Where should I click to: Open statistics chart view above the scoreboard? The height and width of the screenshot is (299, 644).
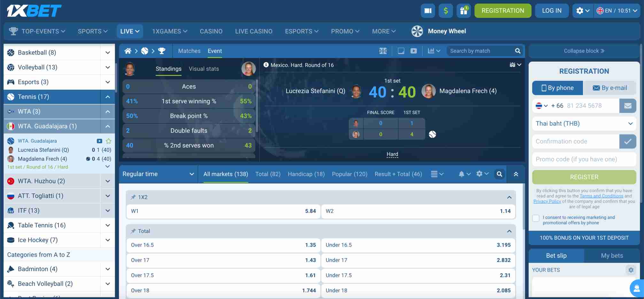[x=431, y=51]
